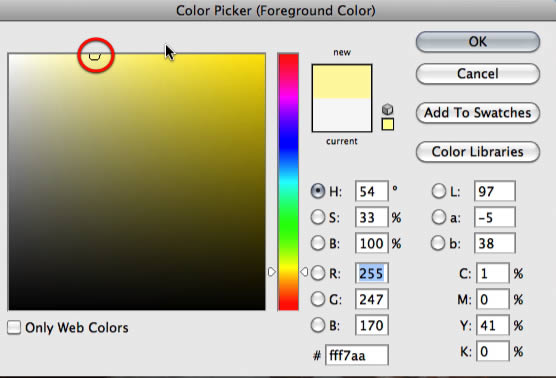Click the small web-safe yellow color swatch
This screenshot has width=556, height=378.
pyautogui.click(x=388, y=124)
